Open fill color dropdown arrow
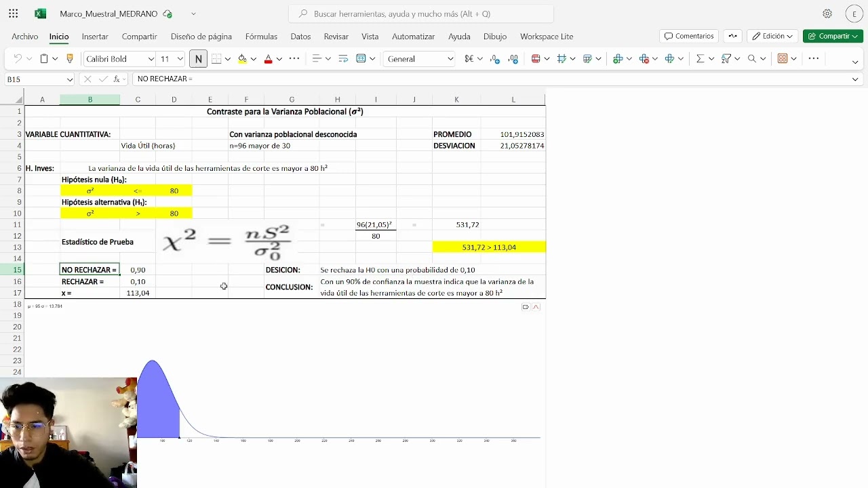 (253, 59)
